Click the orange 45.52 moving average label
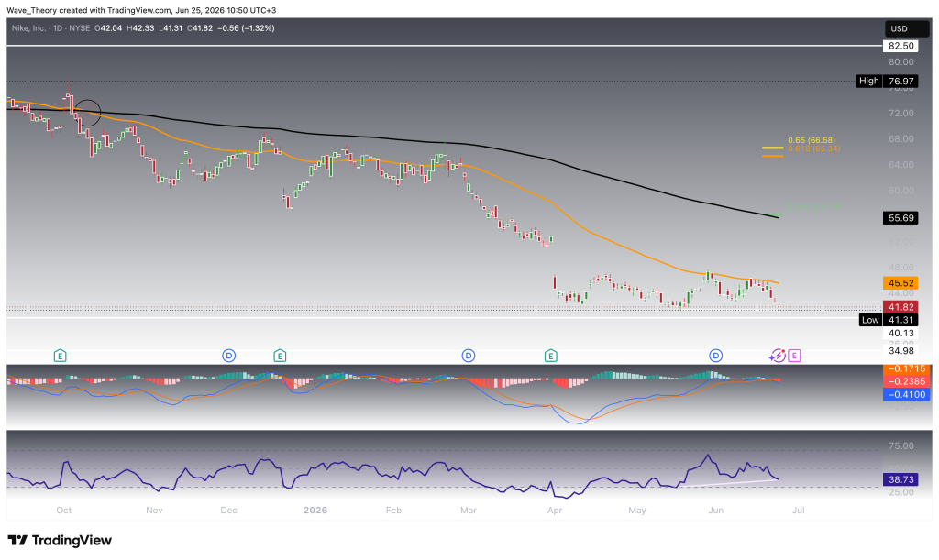 point(900,283)
